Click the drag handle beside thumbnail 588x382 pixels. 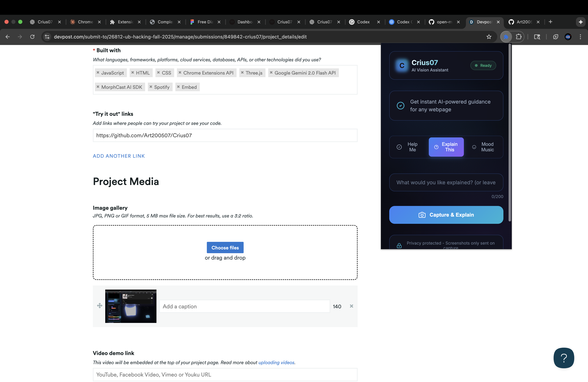[100, 306]
